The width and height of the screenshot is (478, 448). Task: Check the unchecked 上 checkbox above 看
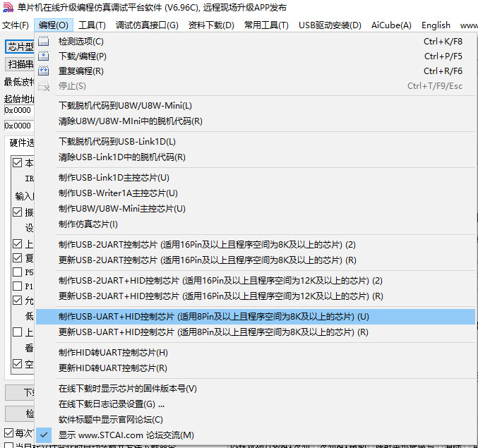[x=18, y=332]
